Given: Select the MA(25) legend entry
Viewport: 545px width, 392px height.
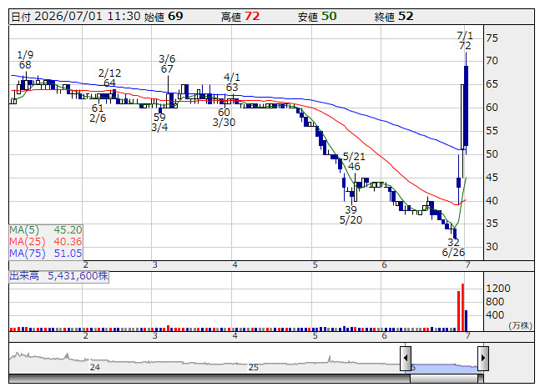Looking at the screenshot, I should 46,242.
